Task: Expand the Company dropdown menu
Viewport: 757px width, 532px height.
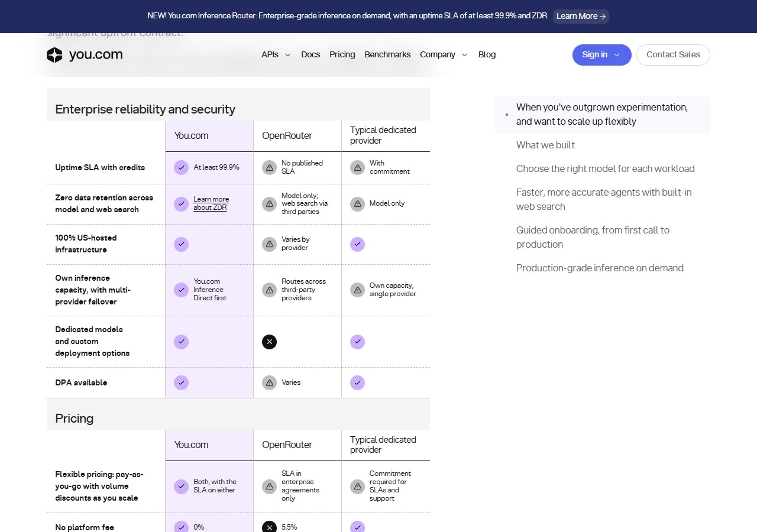Action: pyautogui.click(x=444, y=55)
